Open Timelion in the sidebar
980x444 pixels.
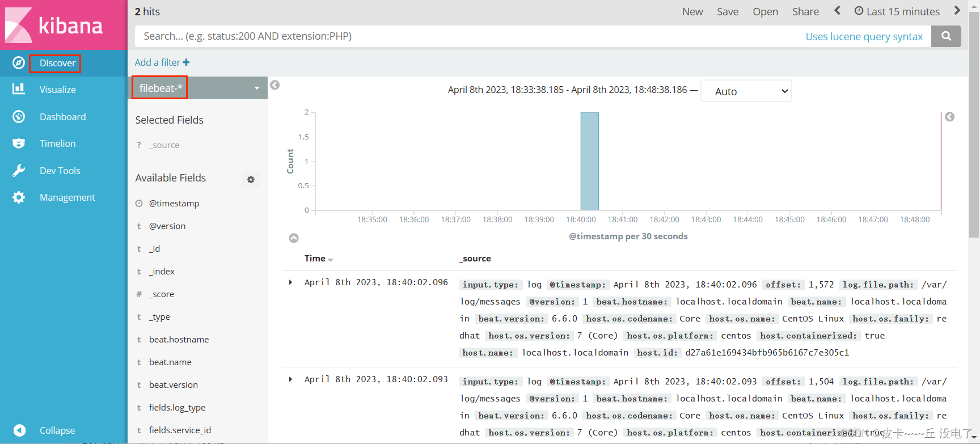point(58,143)
